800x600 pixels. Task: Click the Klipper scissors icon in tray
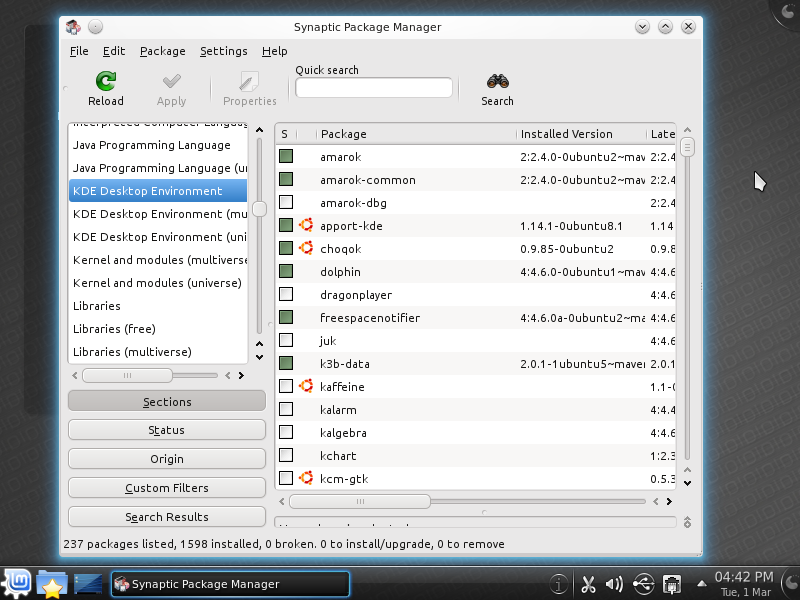590,584
